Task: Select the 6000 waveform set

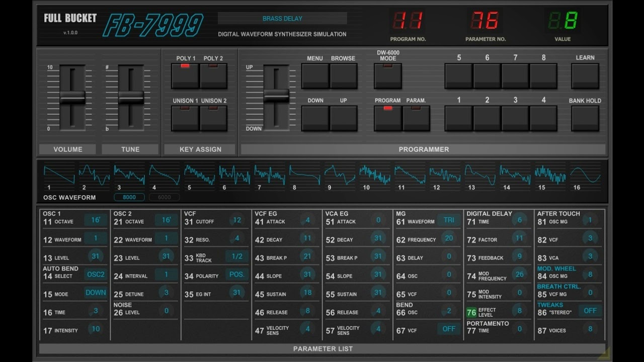Action: click(165, 197)
